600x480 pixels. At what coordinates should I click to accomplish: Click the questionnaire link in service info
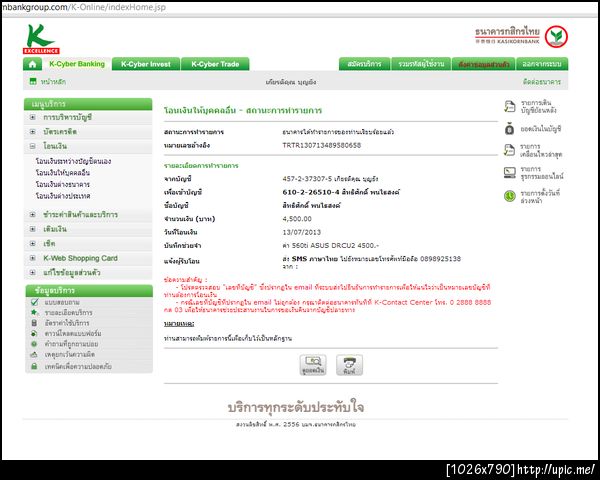62,302
